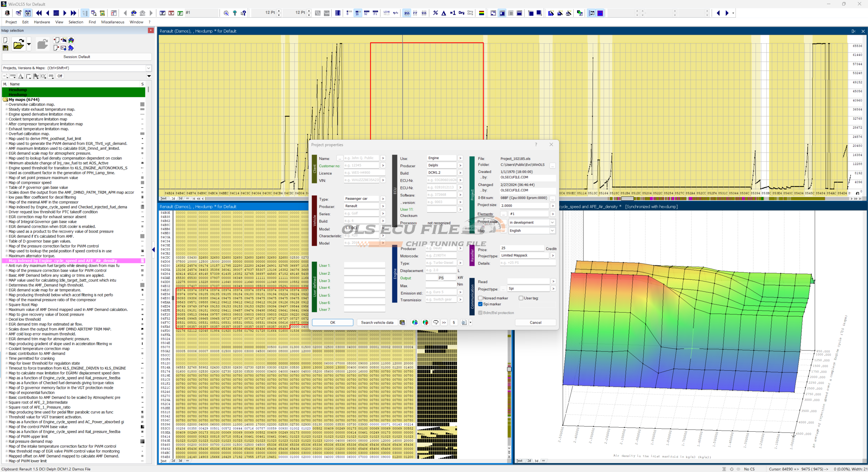This screenshot has width=868, height=472.
Task: Open the Project menu
Action: click(11, 22)
